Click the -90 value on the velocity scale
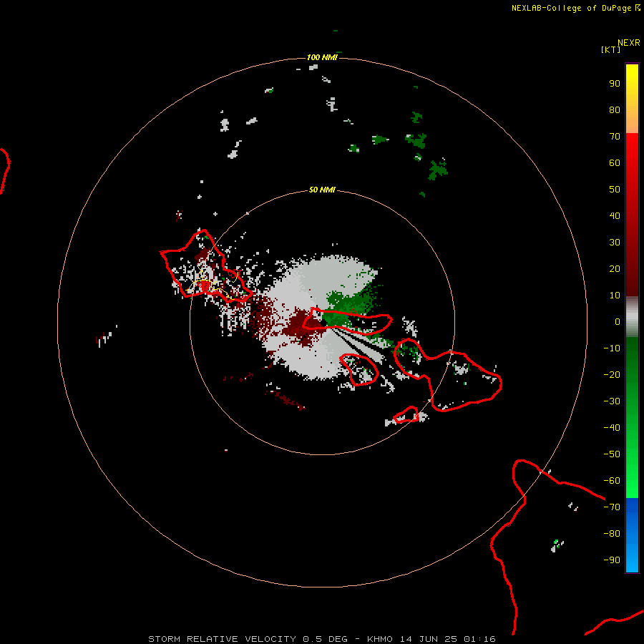Viewport: 644px width, 644px height. coord(612,560)
